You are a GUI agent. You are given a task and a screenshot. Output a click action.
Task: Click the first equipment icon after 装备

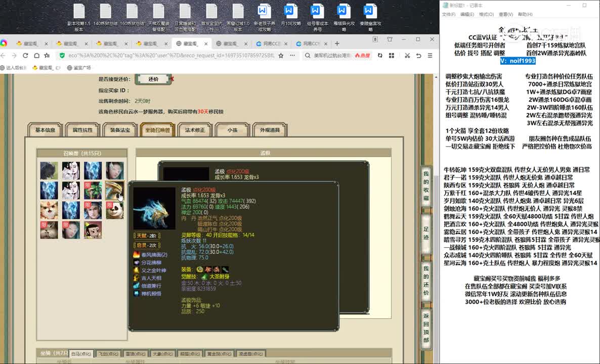(199, 269)
